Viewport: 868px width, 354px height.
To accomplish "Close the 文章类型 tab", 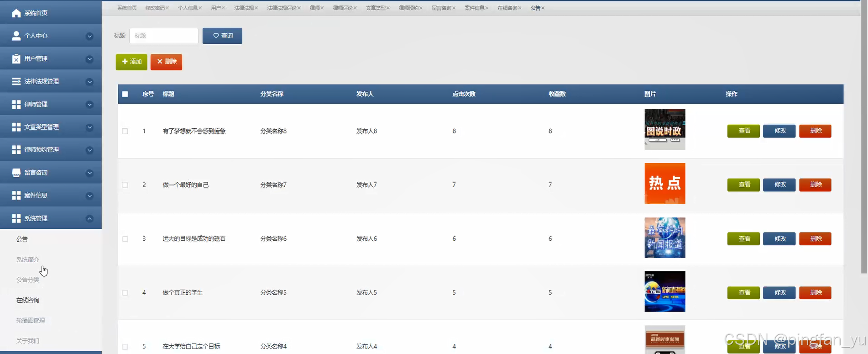I will [388, 8].
